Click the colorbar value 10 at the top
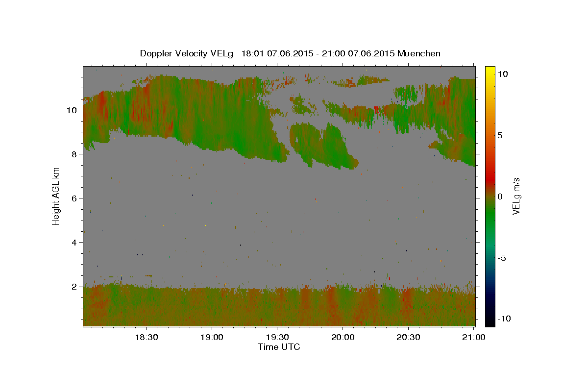This screenshot has height=392, width=588. (502, 73)
